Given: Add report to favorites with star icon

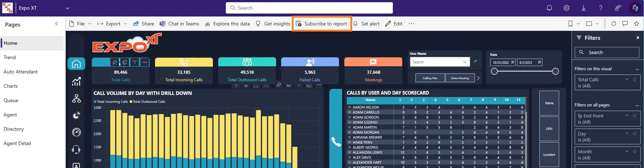Looking at the screenshot, I should pos(636,24).
